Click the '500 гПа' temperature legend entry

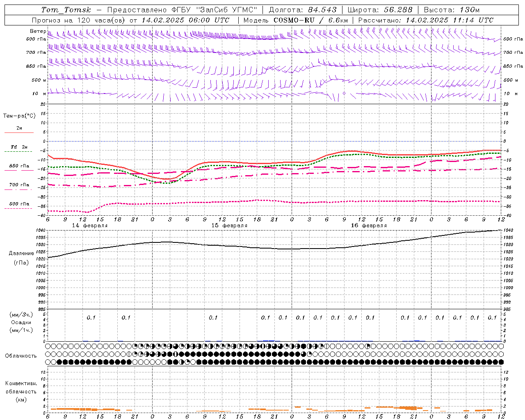pyautogui.click(x=19, y=204)
